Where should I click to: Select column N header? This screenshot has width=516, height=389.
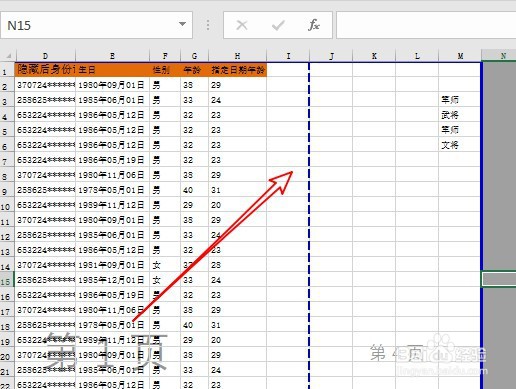pos(499,56)
